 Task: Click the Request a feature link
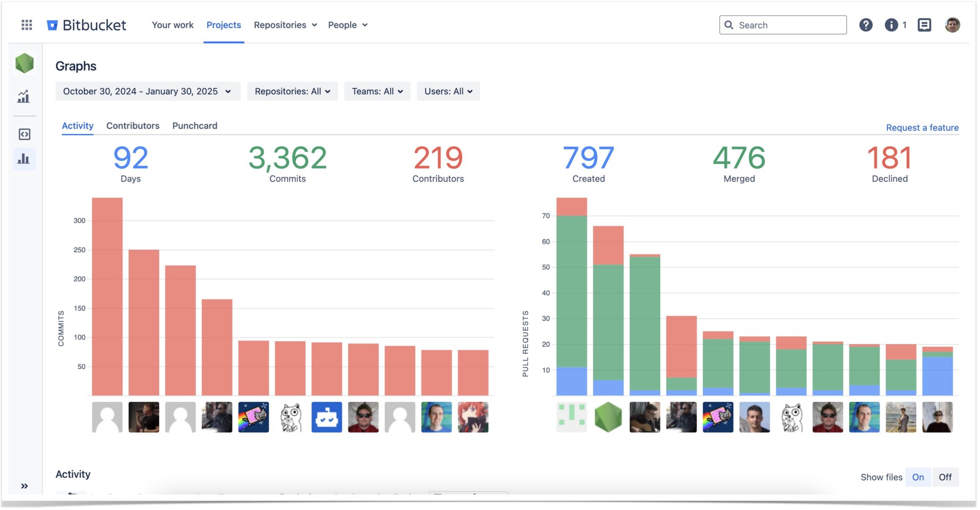coord(922,127)
